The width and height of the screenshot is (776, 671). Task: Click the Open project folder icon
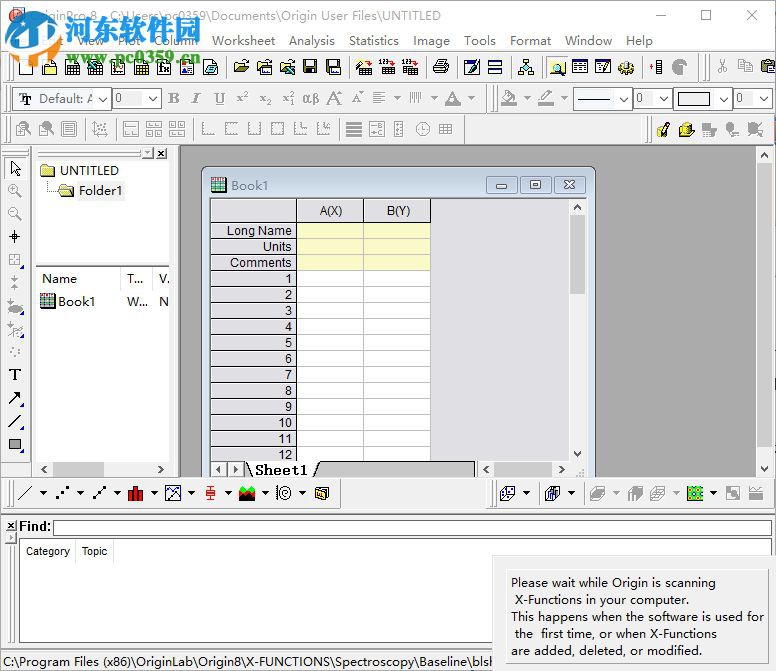241,66
